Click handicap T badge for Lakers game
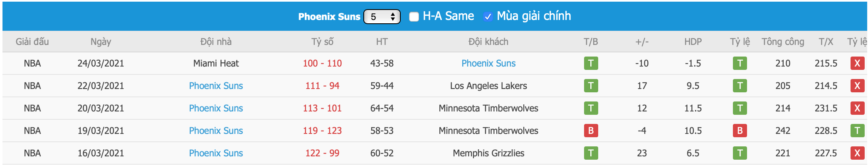The height and width of the screenshot is (168, 868). (x=740, y=86)
